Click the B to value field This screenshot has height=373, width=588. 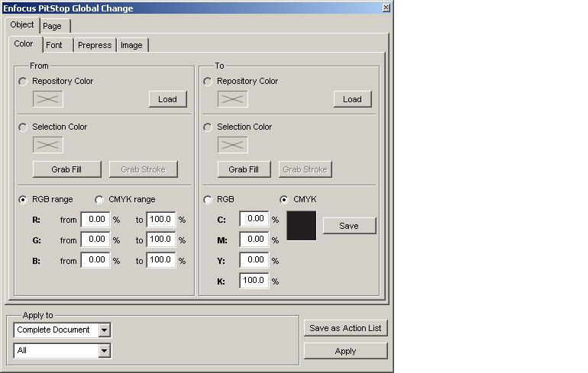coord(161,260)
